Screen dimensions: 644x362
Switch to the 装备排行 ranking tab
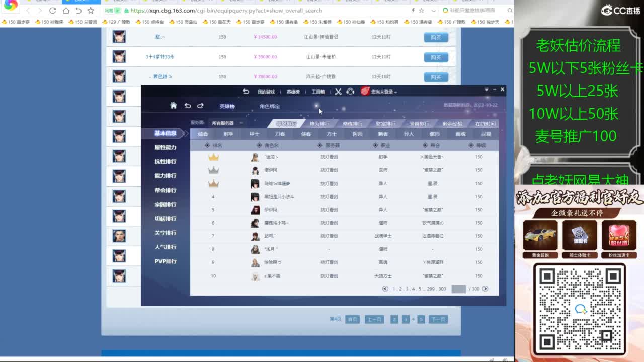pyautogui.click(x=419, y=124)
